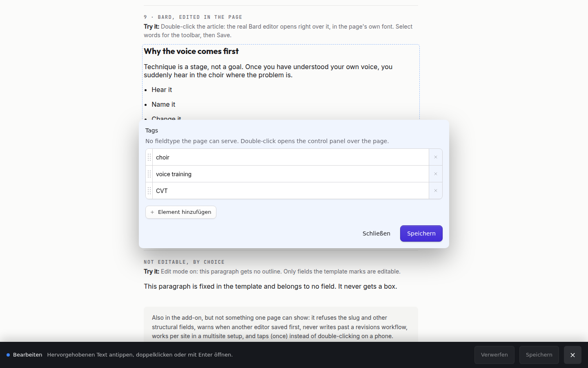This screenshot has width=588, height=368.
Task: Close the bottom edit bar with X
Action: point(572,355)
